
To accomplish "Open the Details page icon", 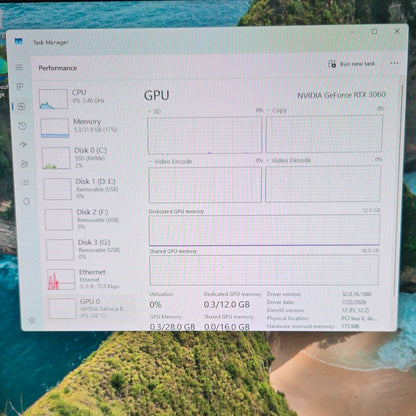I will pyautogui.click(x=25, y=183).
